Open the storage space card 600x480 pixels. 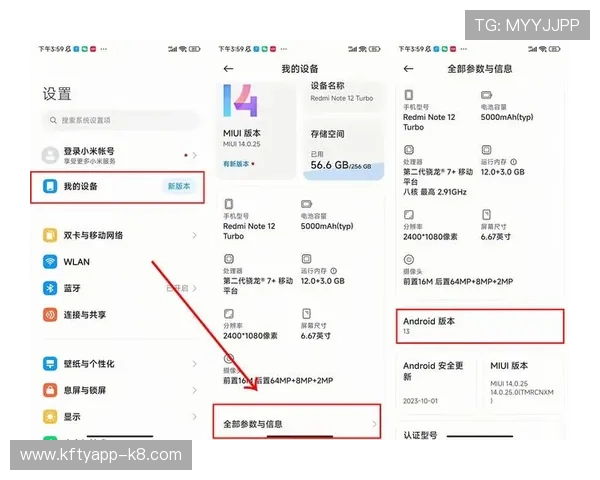tap(344, 149)
